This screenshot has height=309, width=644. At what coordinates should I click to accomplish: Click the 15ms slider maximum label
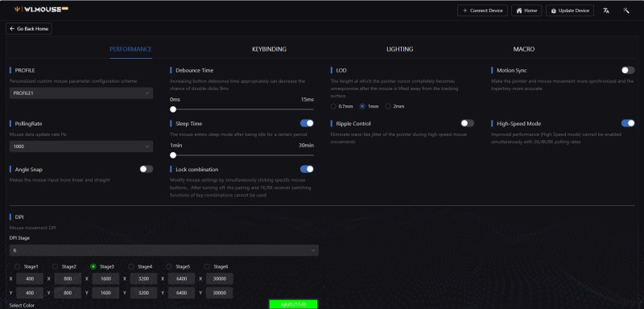click(x=308, y=100)
